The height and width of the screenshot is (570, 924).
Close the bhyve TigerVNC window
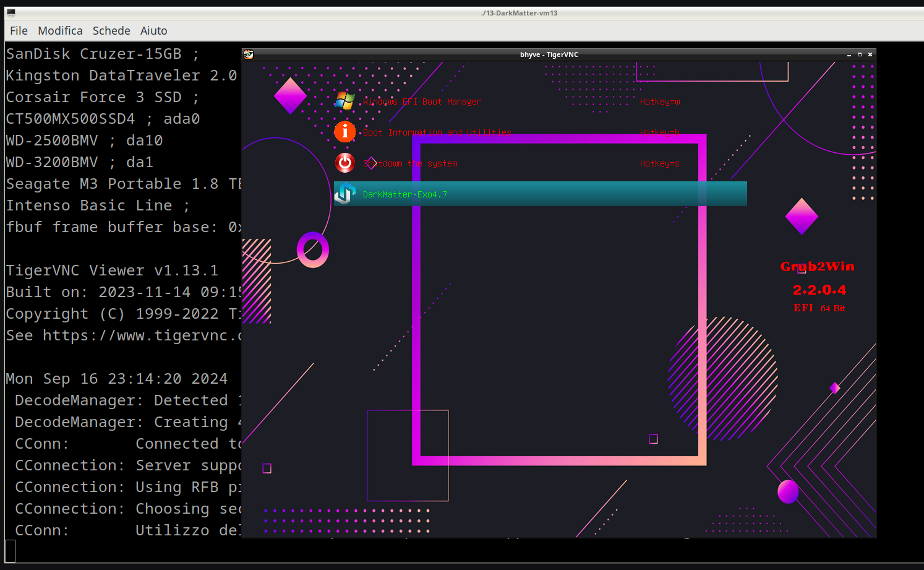[x=870, y=54]
